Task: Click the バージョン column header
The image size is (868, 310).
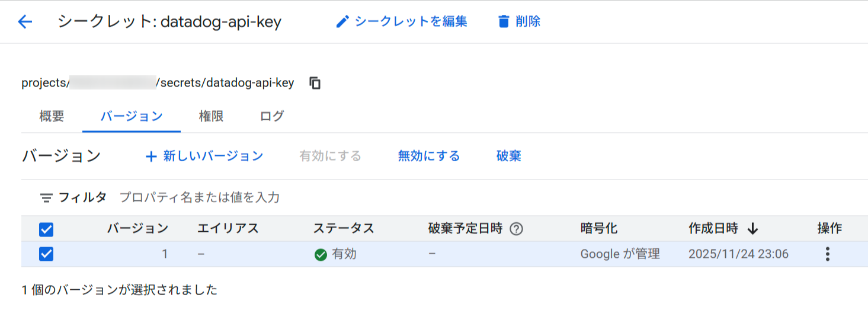Action: click(x=137, y=229)
